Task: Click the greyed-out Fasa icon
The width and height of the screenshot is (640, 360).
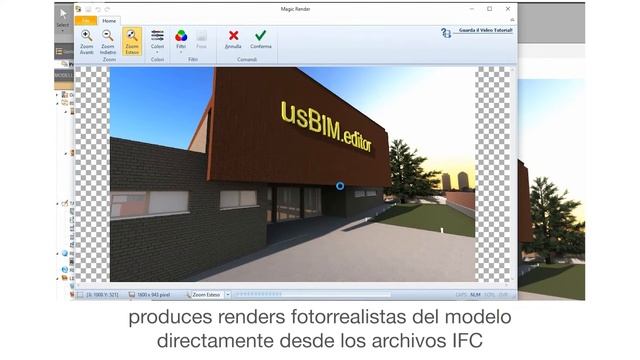Action: 201,36
